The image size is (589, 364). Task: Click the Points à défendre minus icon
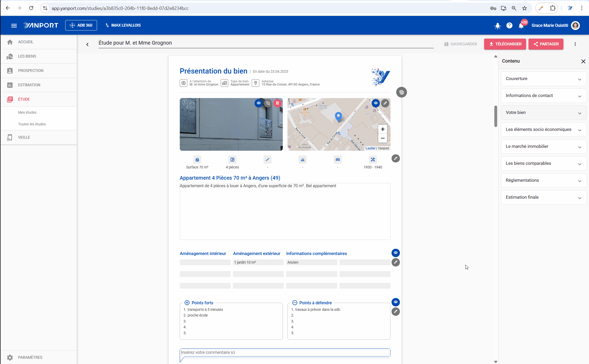[x=295, y=303]
